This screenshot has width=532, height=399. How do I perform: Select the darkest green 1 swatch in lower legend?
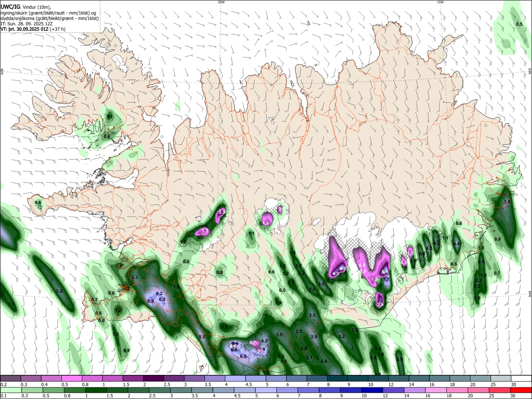coord(96,390)
